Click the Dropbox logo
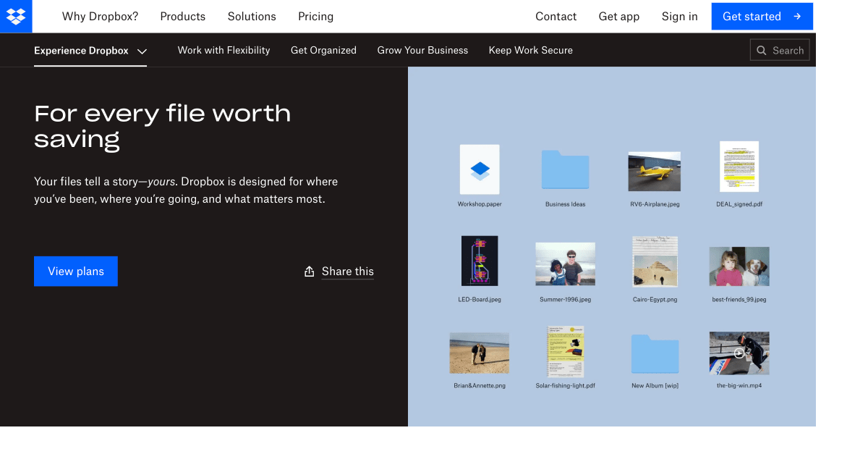 (16, 16)
